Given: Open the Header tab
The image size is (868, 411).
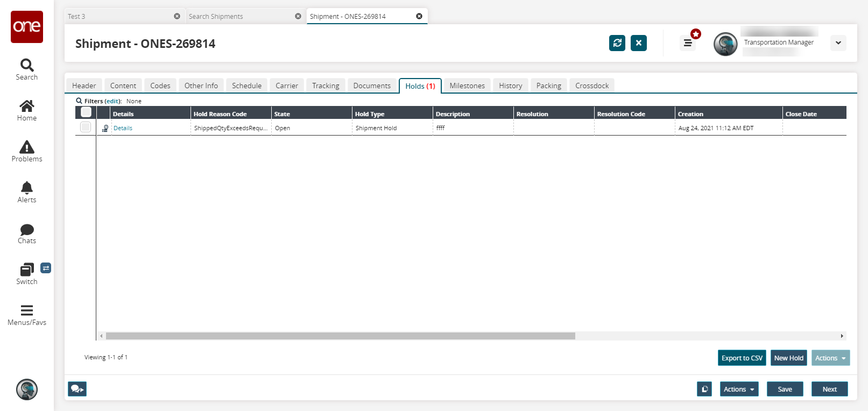Looking at the screenshot, I should pyautogui.click(x=84, y=86).
